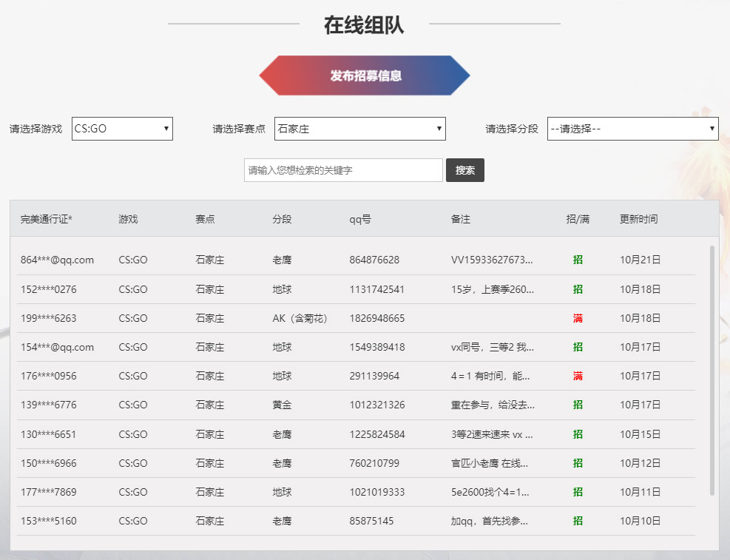Click QQ number 760210799

click(374, 463)
